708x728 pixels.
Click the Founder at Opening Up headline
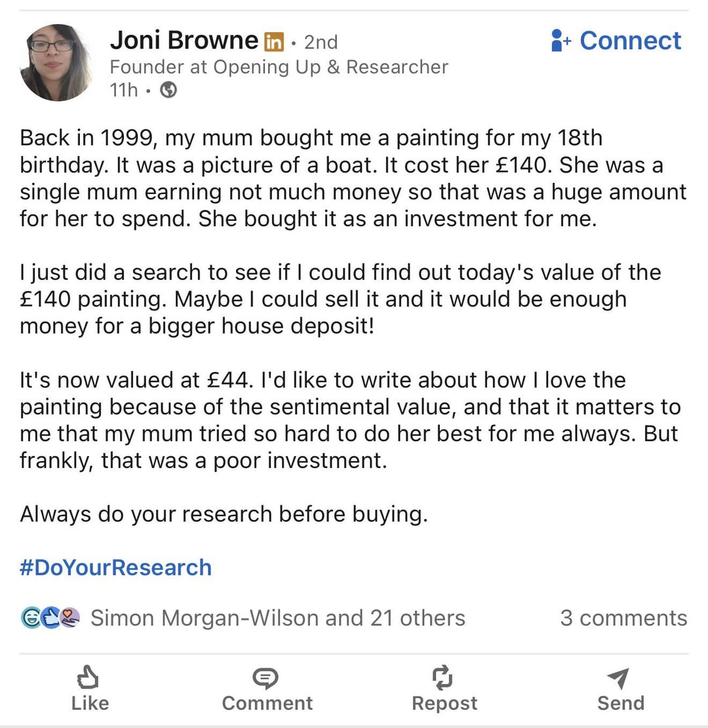tap(279, 67)
